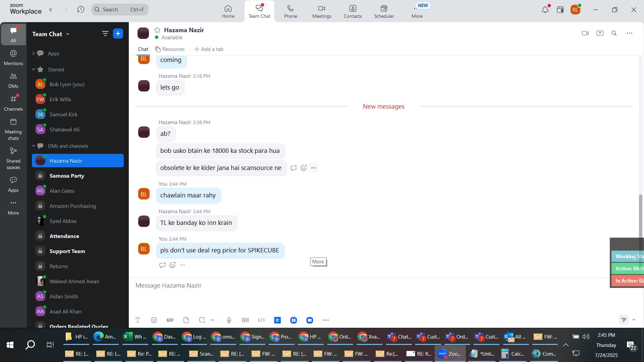644x362 pixels.
Task: Record an audio message
Action: pyautogui.click(x=229, y=320)
